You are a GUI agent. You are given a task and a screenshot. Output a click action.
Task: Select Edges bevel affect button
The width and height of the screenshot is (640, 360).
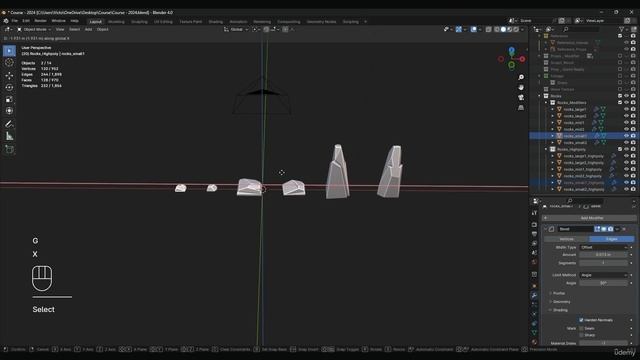point(611,239)
